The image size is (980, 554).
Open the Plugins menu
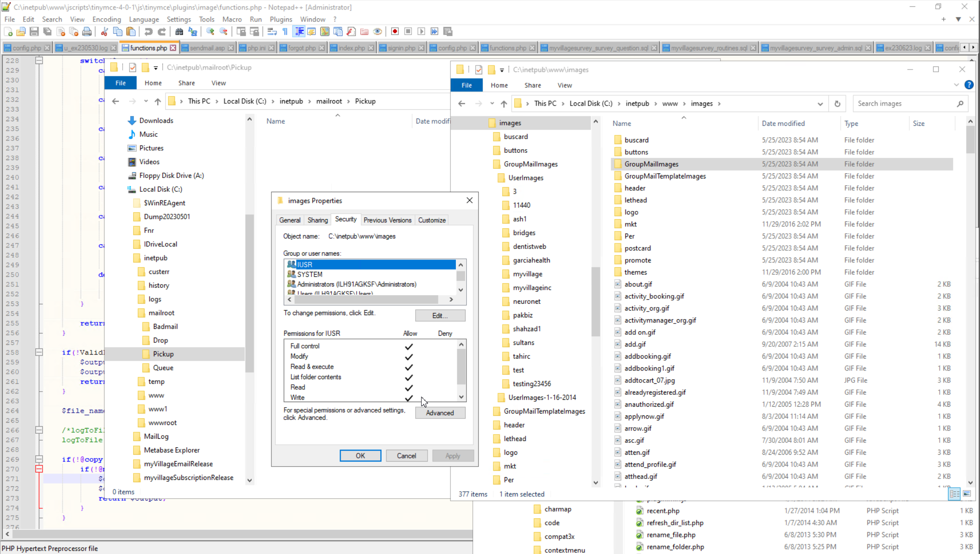[x=281, y=19]
